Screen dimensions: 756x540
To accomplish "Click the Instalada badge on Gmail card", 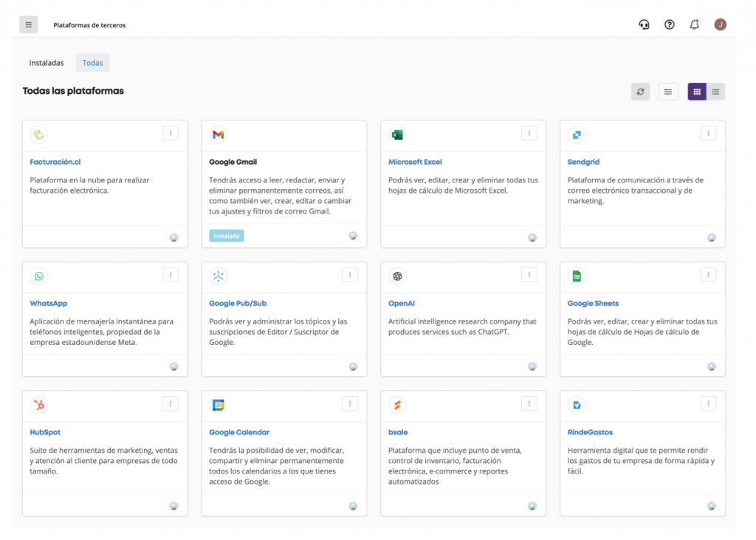I will [x=227, y=236].
